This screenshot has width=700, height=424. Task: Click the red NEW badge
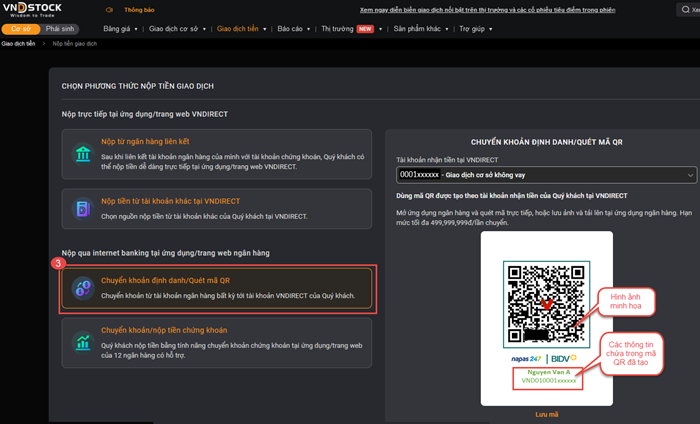pyautogui.click(x=365, y=29)
